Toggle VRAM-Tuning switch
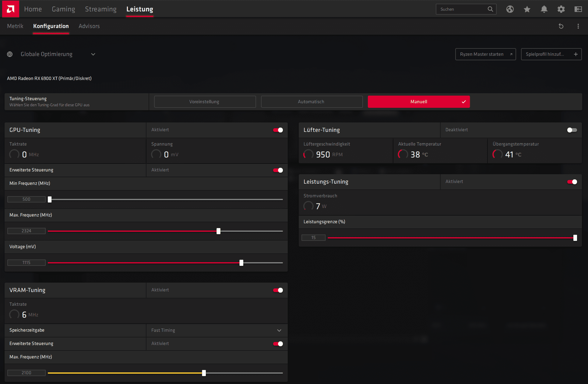This screenshot has height=384, width=588. pyautogui.click(x=278, y=290)
